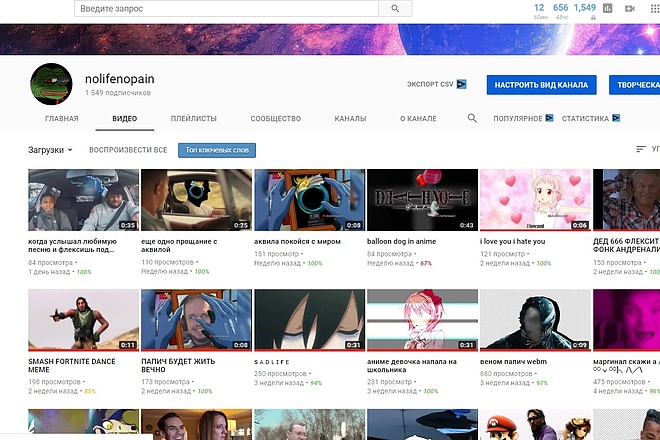
Task: Click title когда услышал любимую песню
Action: click(x=72, y=245)
